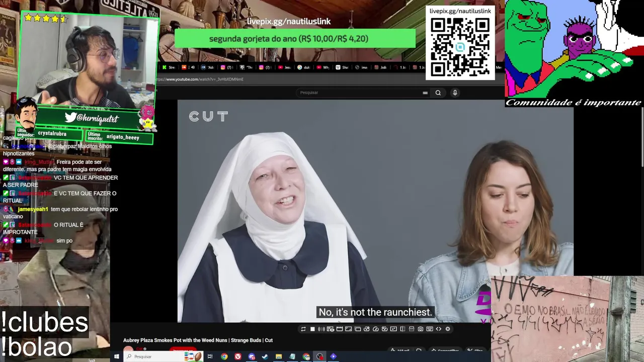
Task: Switch to the 'Wh' YouTube browser tab
Action: click(x=323, y=67)
